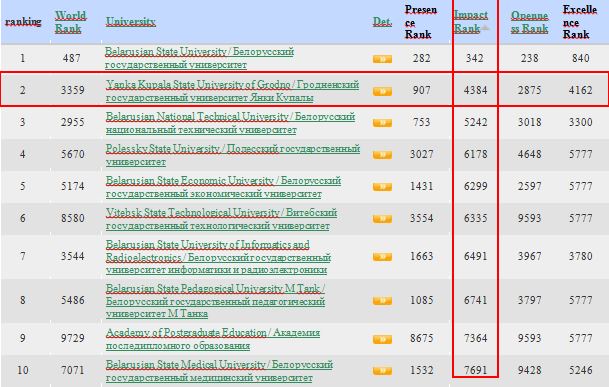Viewport: 609px width, 387px height.
Task: Open details icon for Belarusian State University
Action: click(x=382, y=59)
